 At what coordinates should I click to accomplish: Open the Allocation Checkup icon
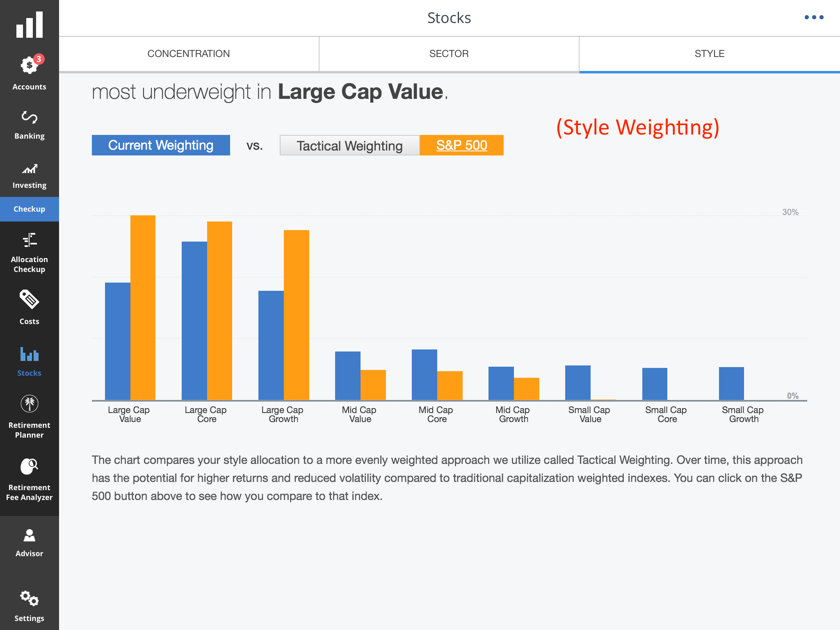point(30,240)
